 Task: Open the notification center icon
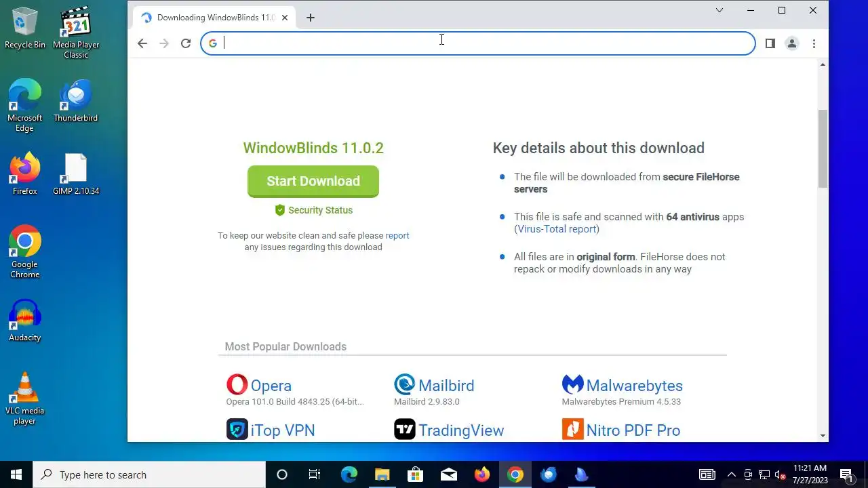(846, 474)
